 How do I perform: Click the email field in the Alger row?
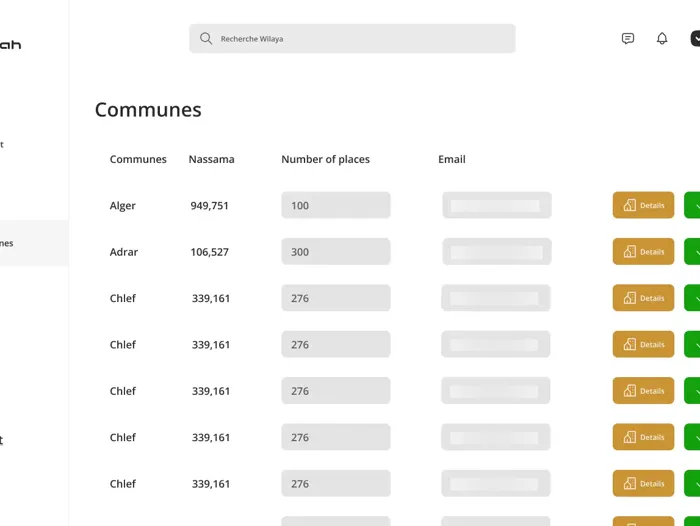coord(496,205)
